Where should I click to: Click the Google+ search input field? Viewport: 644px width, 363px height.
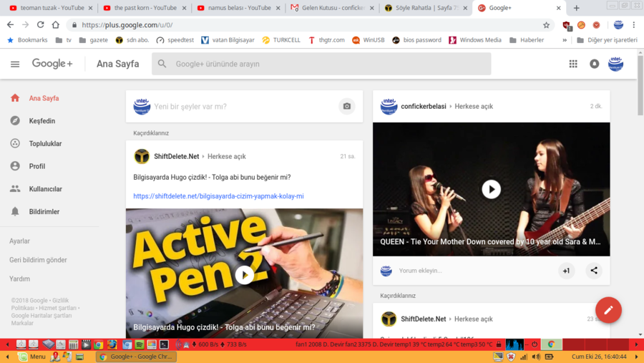click(x=321, y=64)
